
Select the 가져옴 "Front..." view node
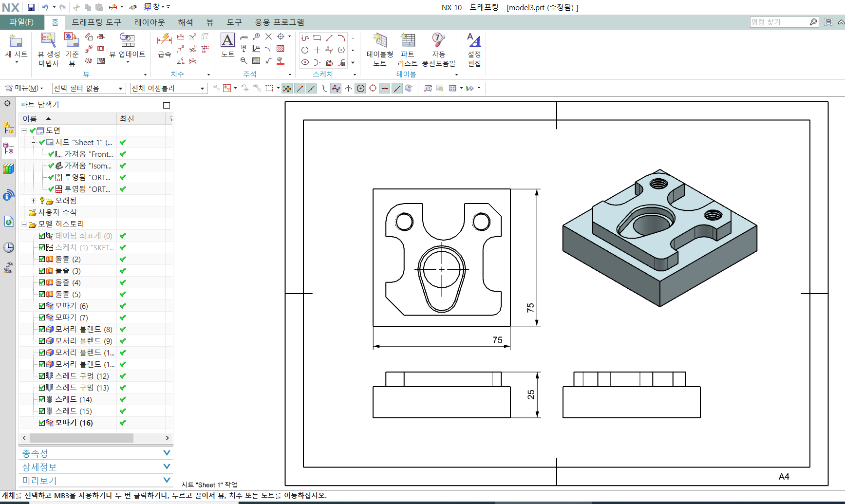(x=89, y=154)
